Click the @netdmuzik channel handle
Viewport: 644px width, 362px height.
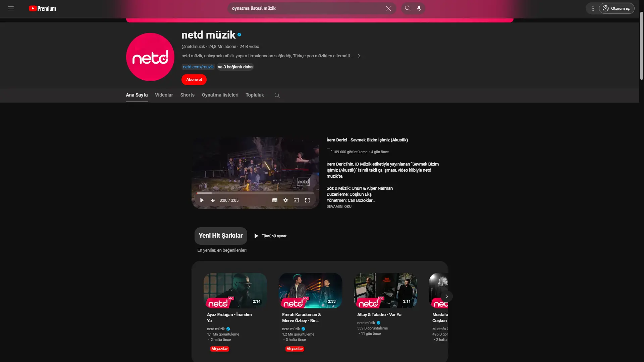point(193,47)
